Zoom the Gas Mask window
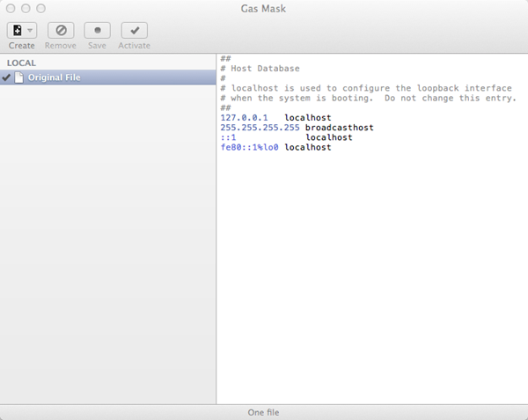 [41, 9]
